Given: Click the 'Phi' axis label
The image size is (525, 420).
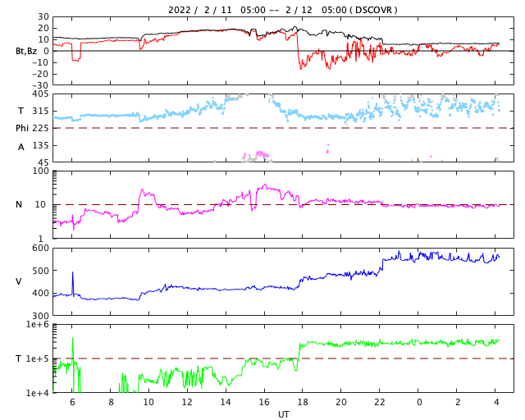Looking at the screenshot, I should coord(22,128).
